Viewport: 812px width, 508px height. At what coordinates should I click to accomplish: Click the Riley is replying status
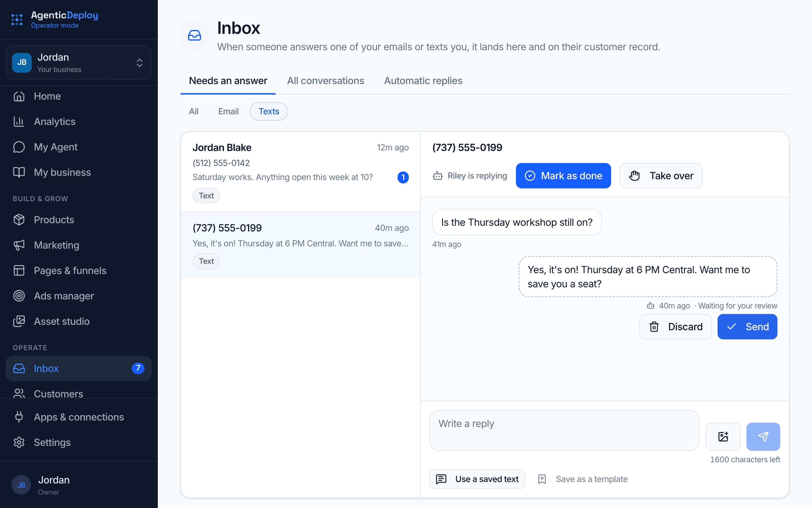[x=470, y=176]
